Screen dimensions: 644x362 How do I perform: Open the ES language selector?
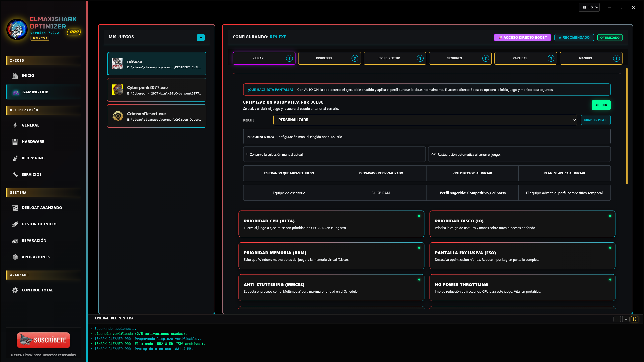click(x=589, y=7)
